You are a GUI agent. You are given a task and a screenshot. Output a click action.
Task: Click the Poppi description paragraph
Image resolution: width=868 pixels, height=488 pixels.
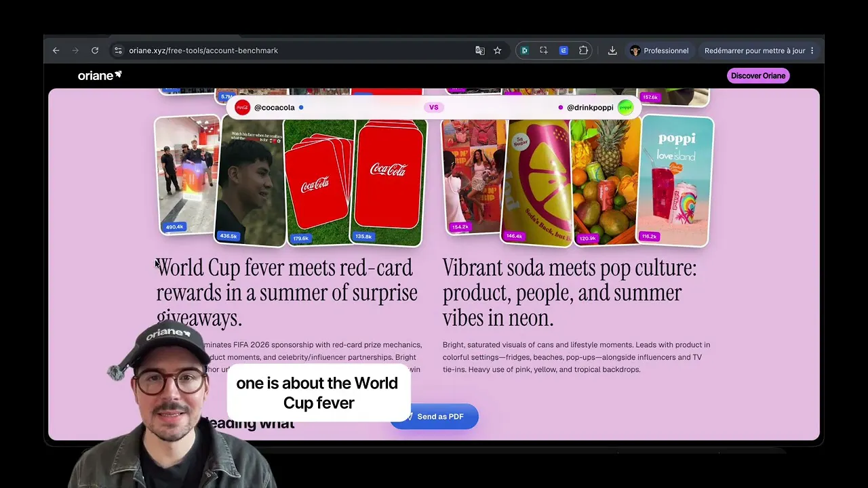coord(576,357)
